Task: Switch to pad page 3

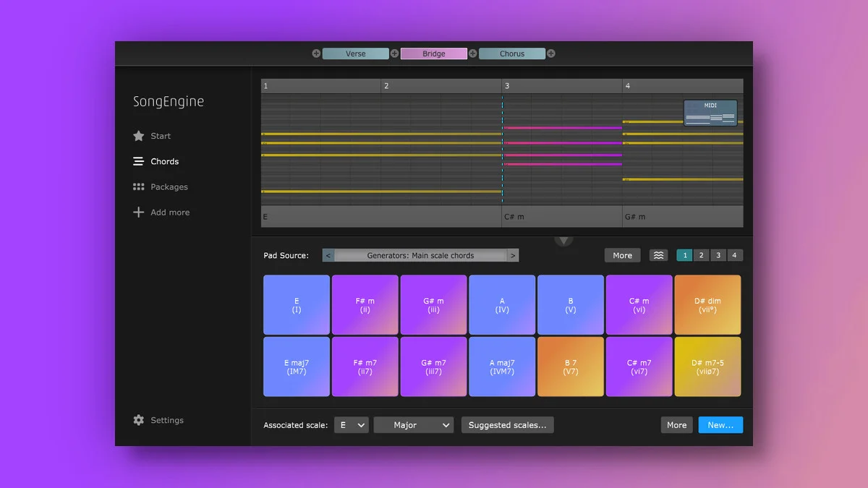Action: pyautogui.click(x=718, y=255)
